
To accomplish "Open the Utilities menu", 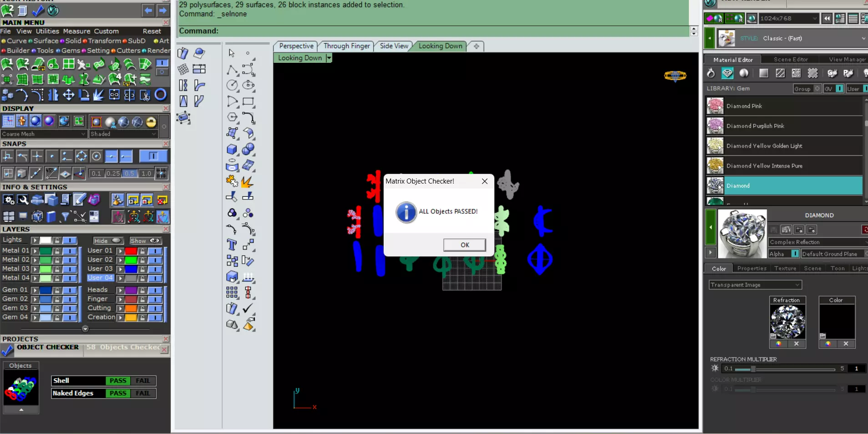I will pyautogui.click(x=47, y=31).
